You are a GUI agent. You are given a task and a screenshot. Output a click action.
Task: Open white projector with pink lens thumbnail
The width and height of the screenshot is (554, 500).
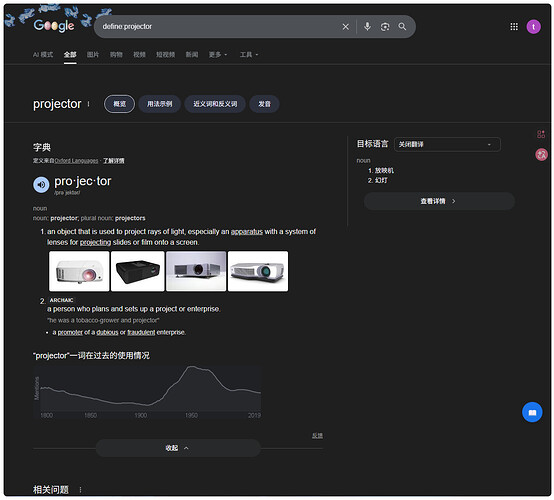tap(79, 271)
